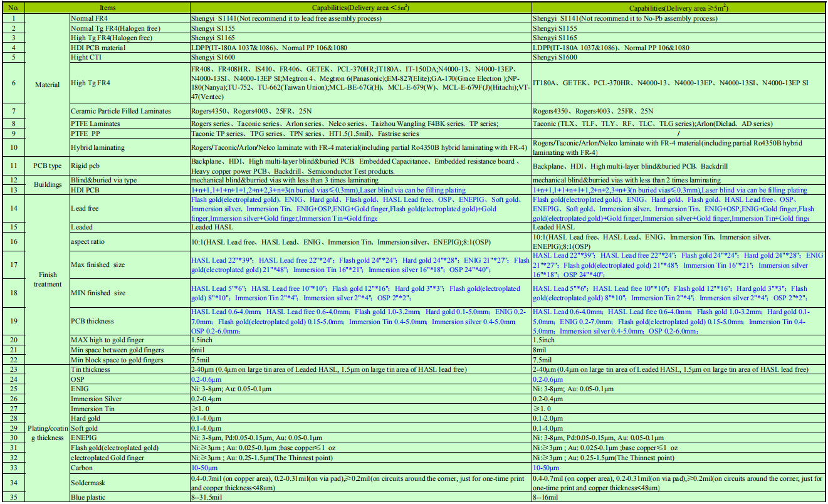Viewport: 828px width, 504px height.
Task: Select the "Hybrid laminating" item cell
Action: tap(128, 147)
